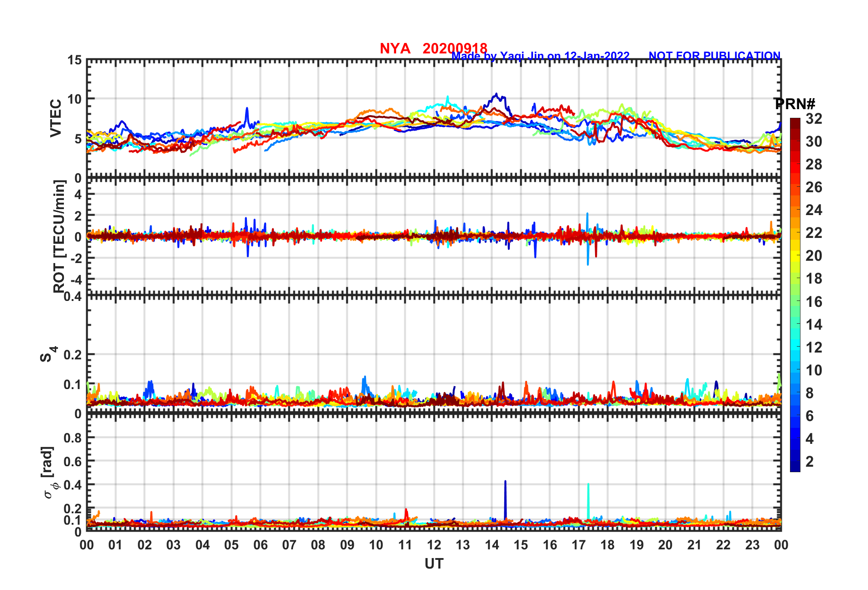The image size is (868, 590).
Task: Click colorbar tick label '26'
Action: 814,187
